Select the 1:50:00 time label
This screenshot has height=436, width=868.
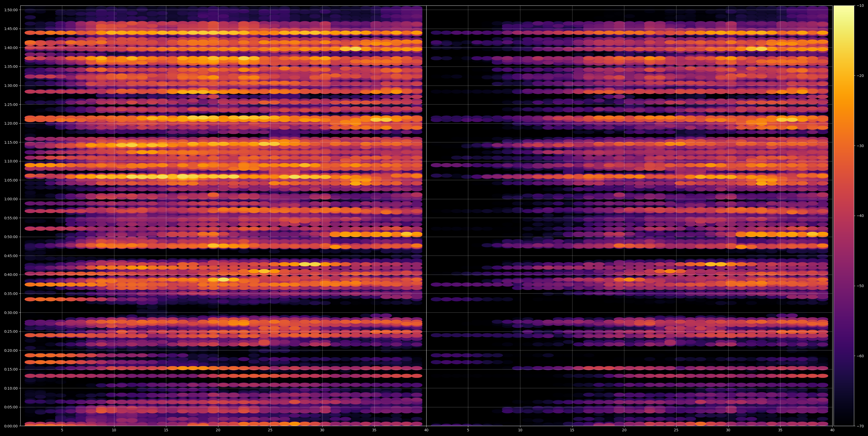(11, 10)
